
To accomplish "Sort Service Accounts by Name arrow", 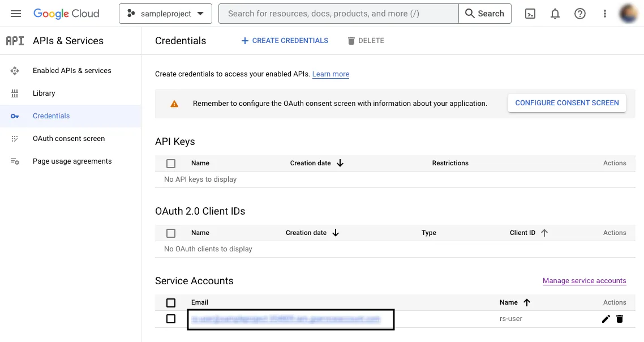I will [x=527, y=302].
